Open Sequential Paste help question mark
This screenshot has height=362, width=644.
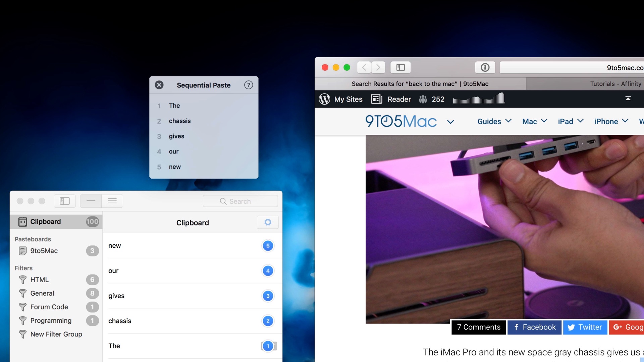coord(249,85)
